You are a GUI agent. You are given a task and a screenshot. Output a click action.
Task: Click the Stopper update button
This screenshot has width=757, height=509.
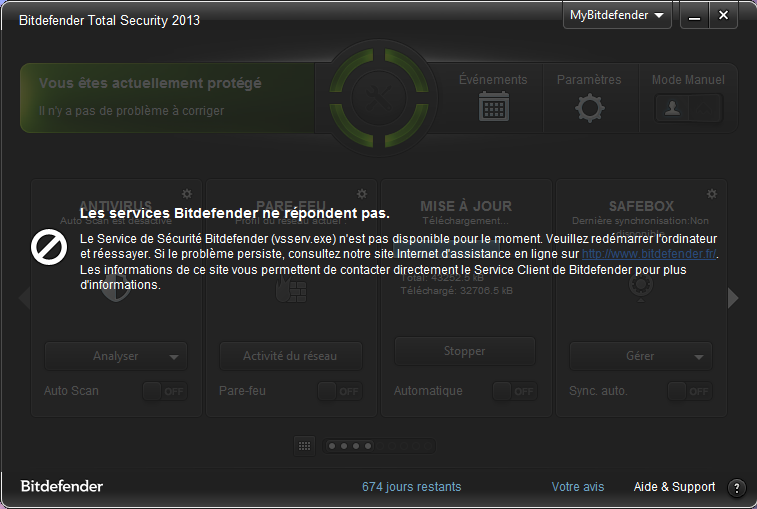click(465, 351)
